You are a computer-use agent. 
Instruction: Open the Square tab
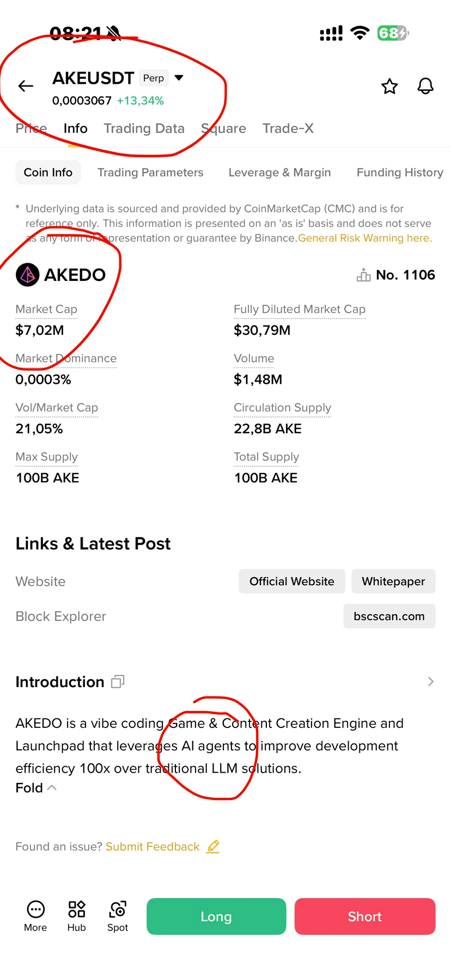tap(223, 128)
